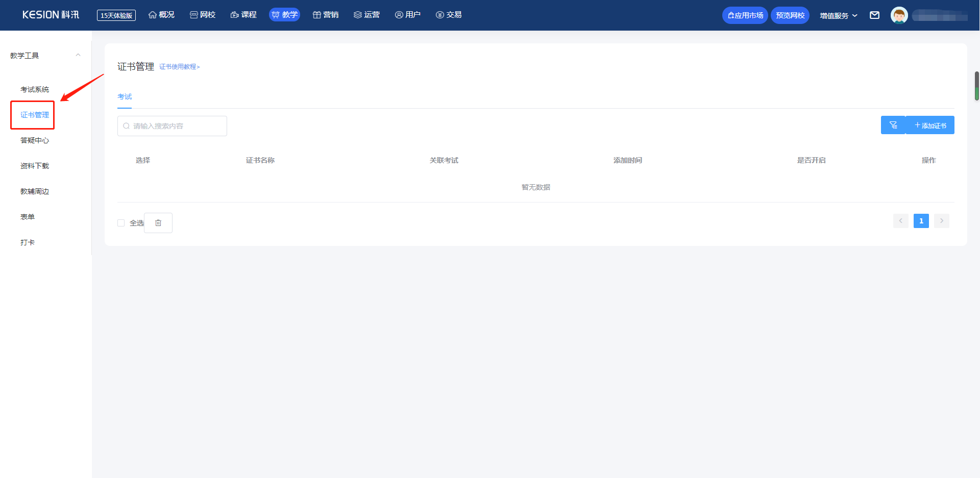The width and height of the screenshot is (980, 478).
Task: Click the page scrollbar thumb
Action: tap(977, 86)
